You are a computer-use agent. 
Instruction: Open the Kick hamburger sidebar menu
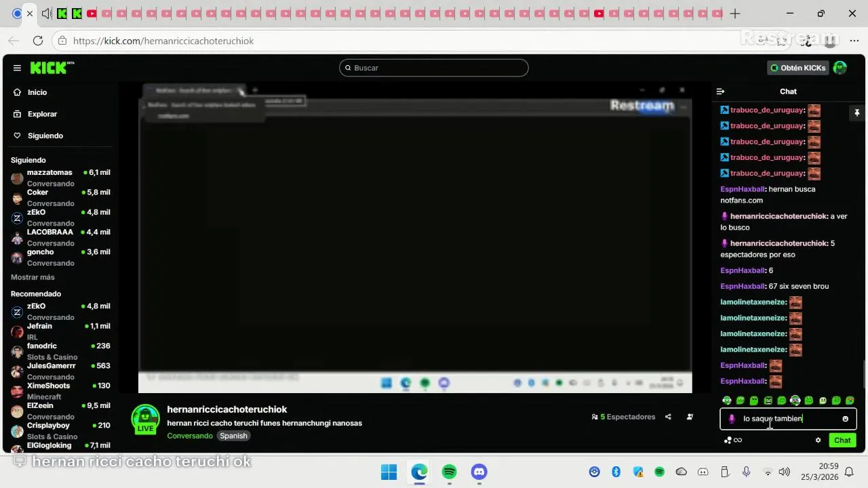tap(17, 68)
